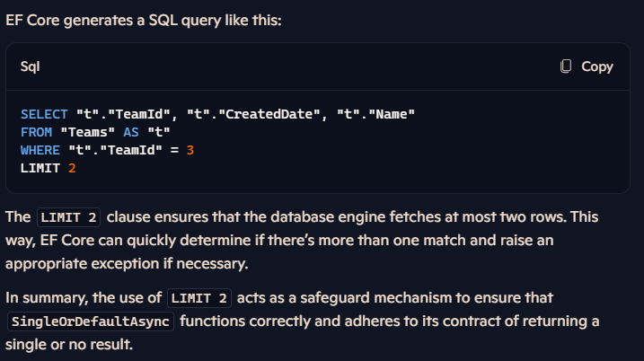Click the "EF Core generates a SQL query" sentence
The image size is (644, 361).
144,20
